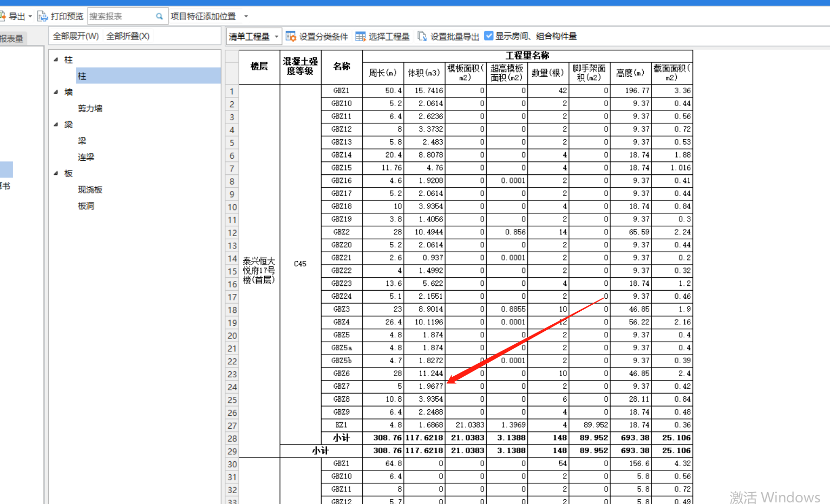
Task: Click the 超高模板面积(m2) column header
Action: (x=507, y=73)
